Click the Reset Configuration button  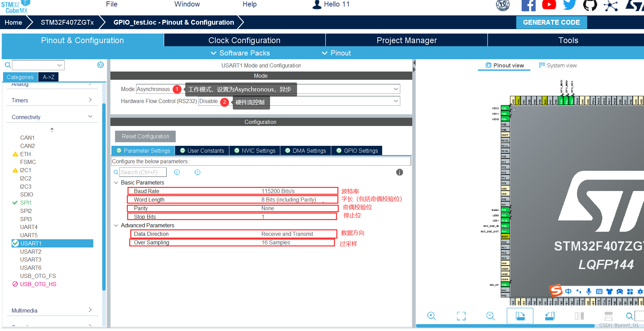pyautogui.click(x=145, y=136)
